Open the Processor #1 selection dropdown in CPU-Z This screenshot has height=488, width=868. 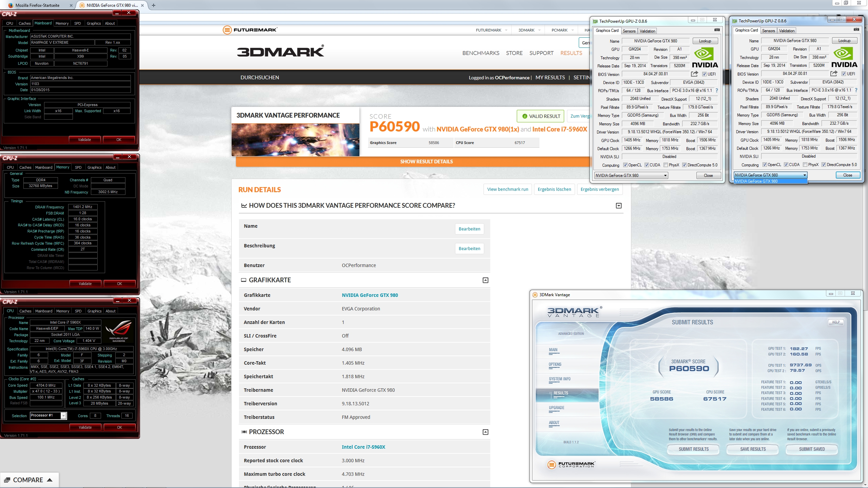point(48,415)
